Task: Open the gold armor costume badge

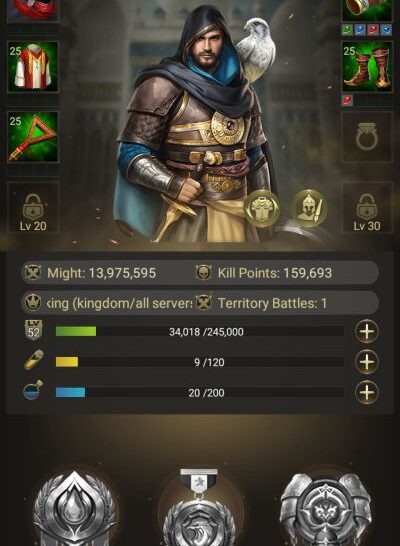Action: [261, 208]
